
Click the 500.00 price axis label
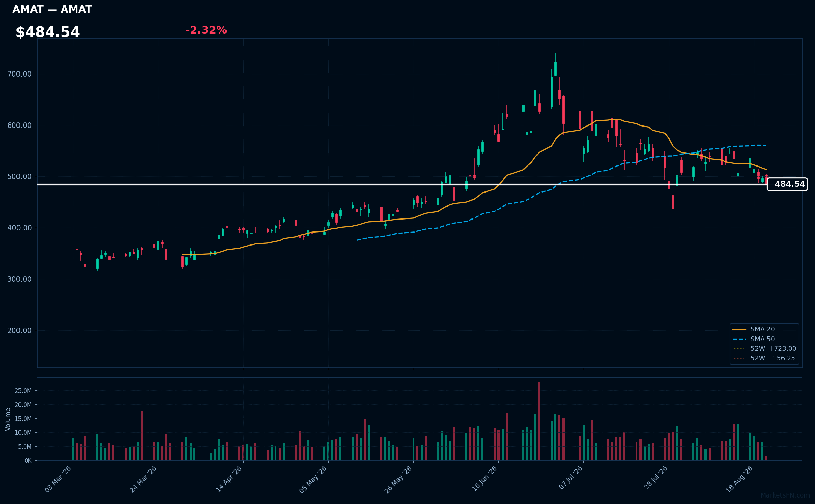click(x=20, y=177)
